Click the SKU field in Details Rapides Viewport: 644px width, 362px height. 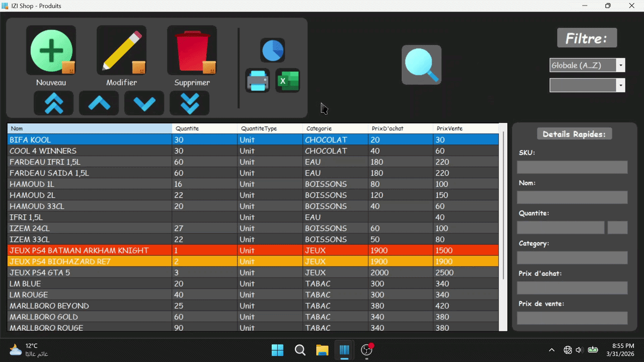point(572,167)
